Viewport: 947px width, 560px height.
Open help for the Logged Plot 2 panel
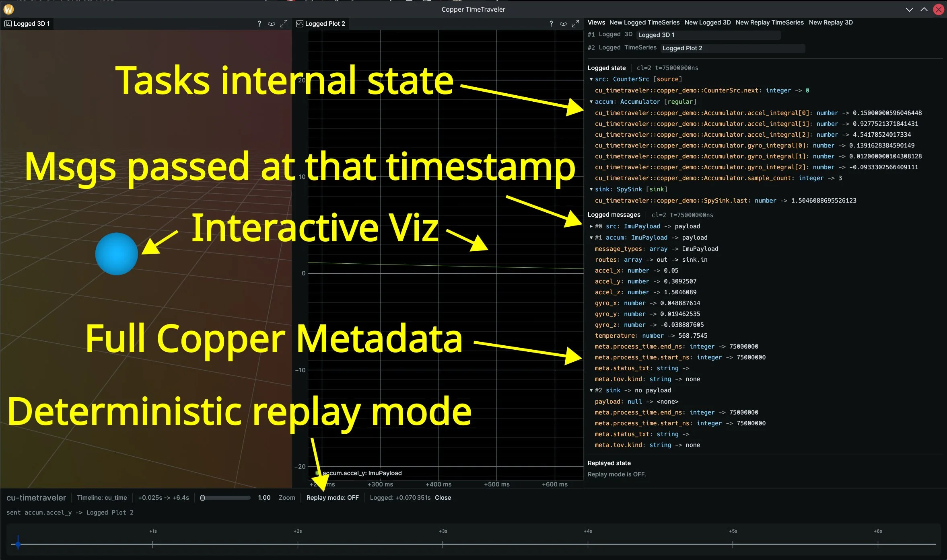(x=551, y=23)
